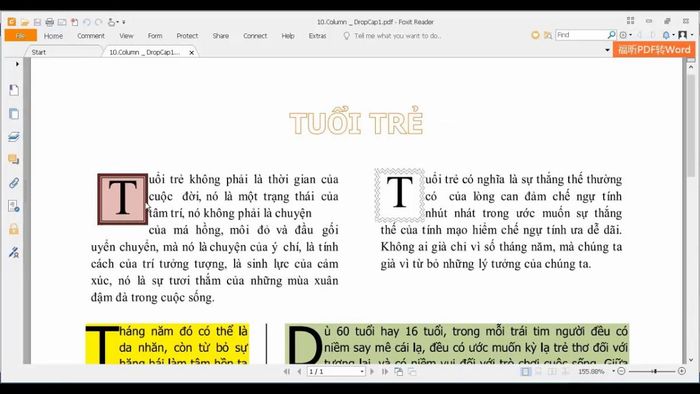Click the Open folder icon
700x394 pixels.
pyautogui.click(x=25, y=22)
